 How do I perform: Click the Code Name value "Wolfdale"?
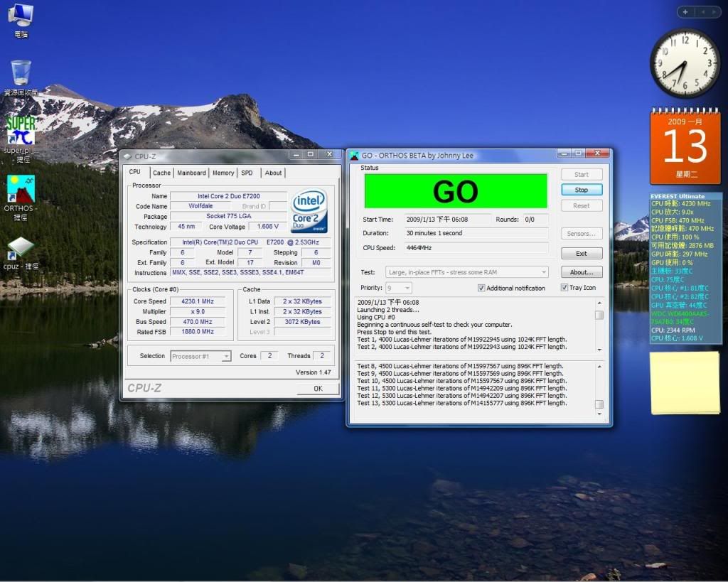click(x=200, y=206)
